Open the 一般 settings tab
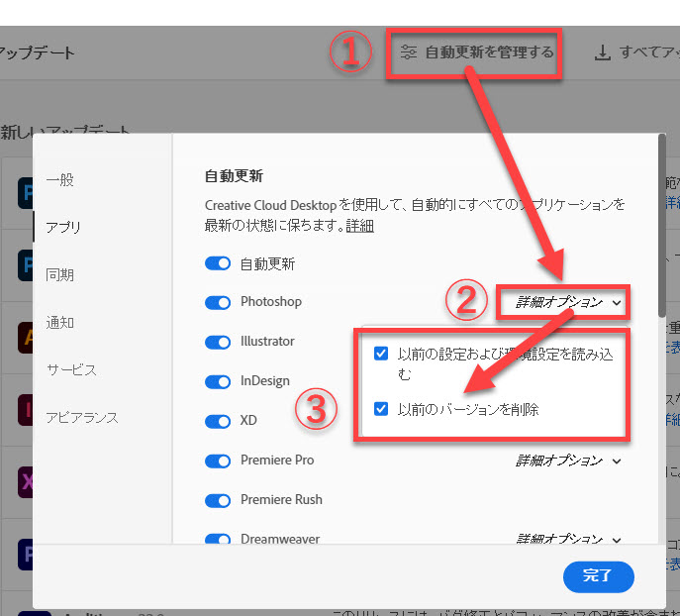This screenshot has height=616, width=680. tap(59, 179)
